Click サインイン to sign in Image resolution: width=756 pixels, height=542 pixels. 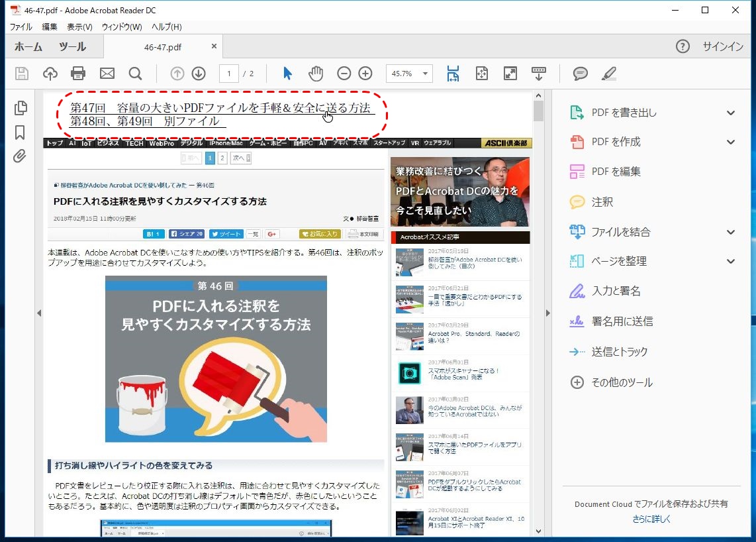723,46
